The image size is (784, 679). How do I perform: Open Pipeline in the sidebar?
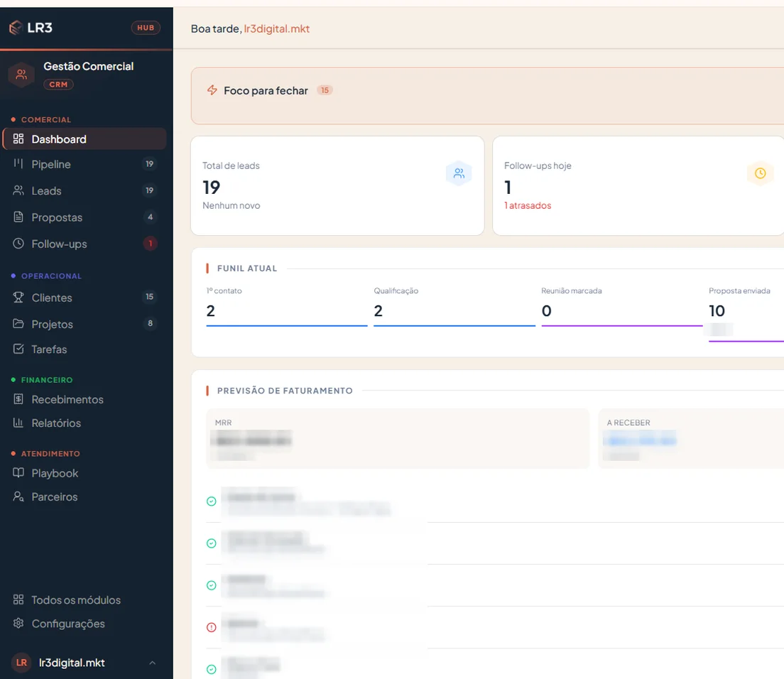tap(85, 164)
